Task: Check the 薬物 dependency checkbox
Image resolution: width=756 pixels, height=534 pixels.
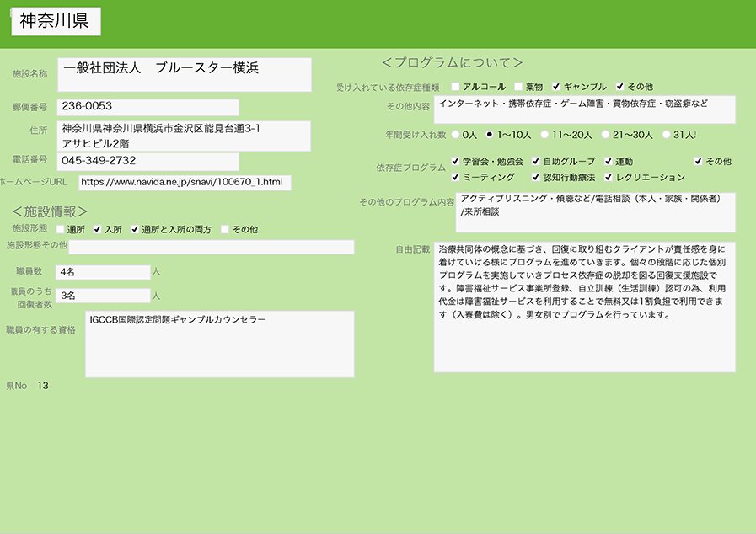Action: click(x=519, y=87)
